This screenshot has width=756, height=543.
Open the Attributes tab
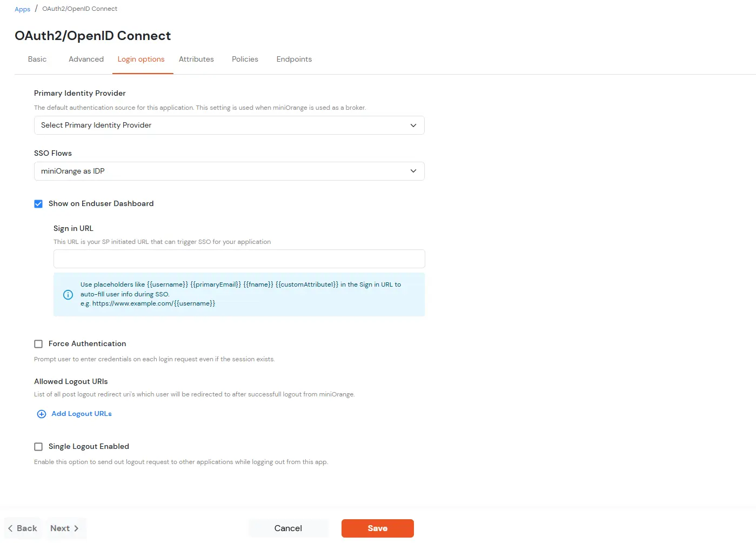196,59
